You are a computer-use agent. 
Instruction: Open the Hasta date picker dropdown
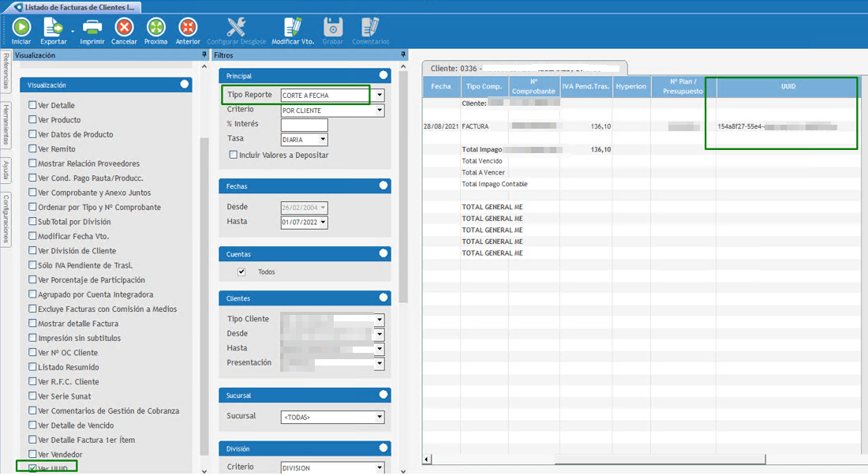[x=324, y=222]
